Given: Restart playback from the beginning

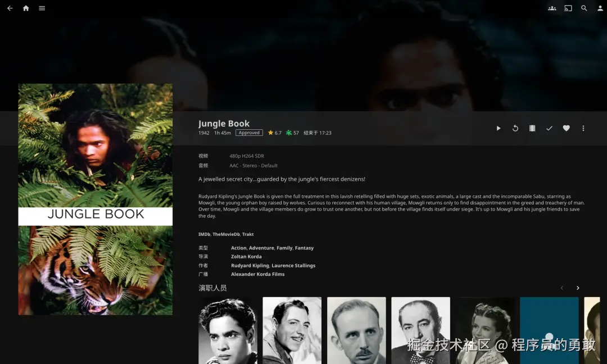Looking at the screenshot, I should 515,129.
